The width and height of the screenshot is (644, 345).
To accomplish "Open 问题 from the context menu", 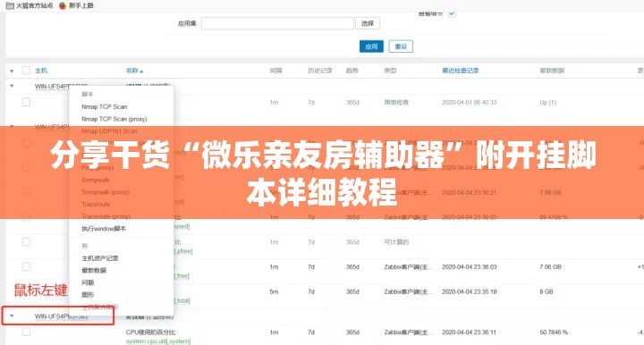I will coord(88,282).
